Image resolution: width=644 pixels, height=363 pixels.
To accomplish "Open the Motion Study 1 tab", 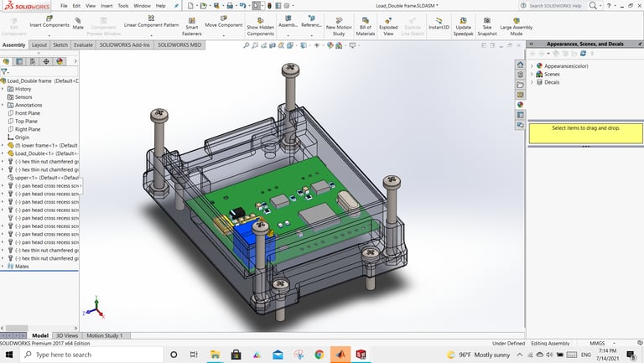I will (x=105, y=335).
